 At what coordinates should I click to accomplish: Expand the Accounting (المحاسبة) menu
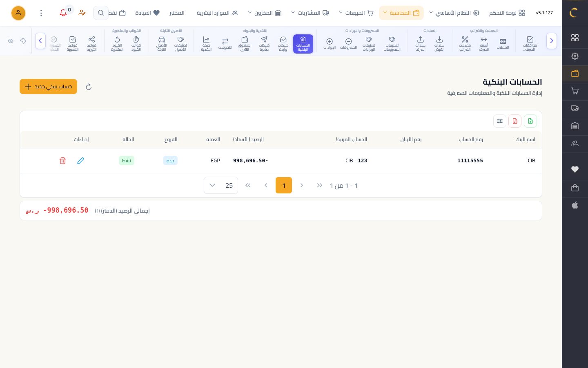(x=401, y=13)
